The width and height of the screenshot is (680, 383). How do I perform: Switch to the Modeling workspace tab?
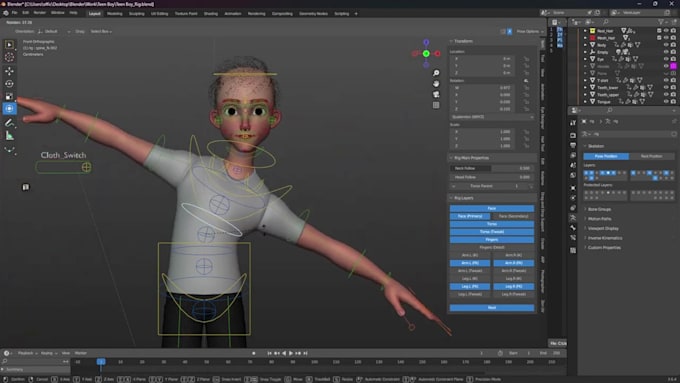pos(114,13)
